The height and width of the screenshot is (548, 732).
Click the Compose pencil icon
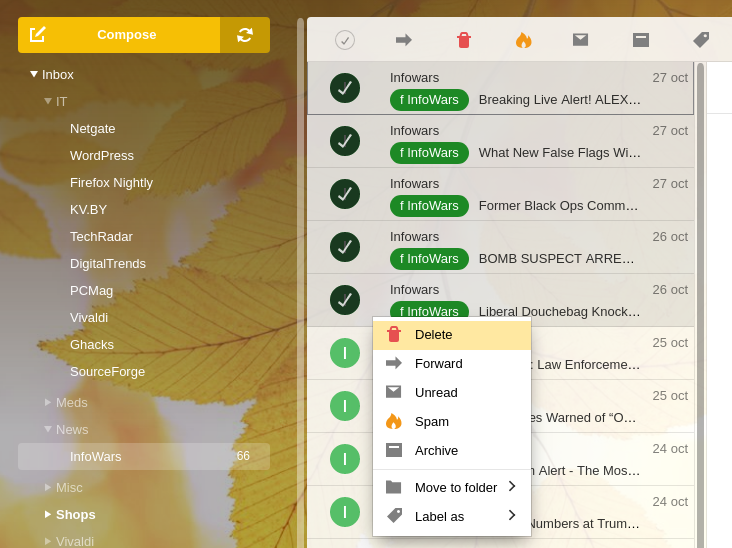tap(37, 35)
